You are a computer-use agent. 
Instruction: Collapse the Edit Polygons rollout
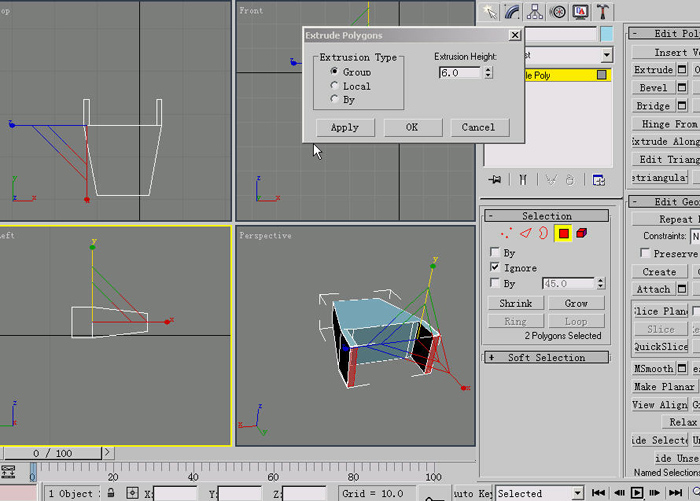[x=664, y=33]
